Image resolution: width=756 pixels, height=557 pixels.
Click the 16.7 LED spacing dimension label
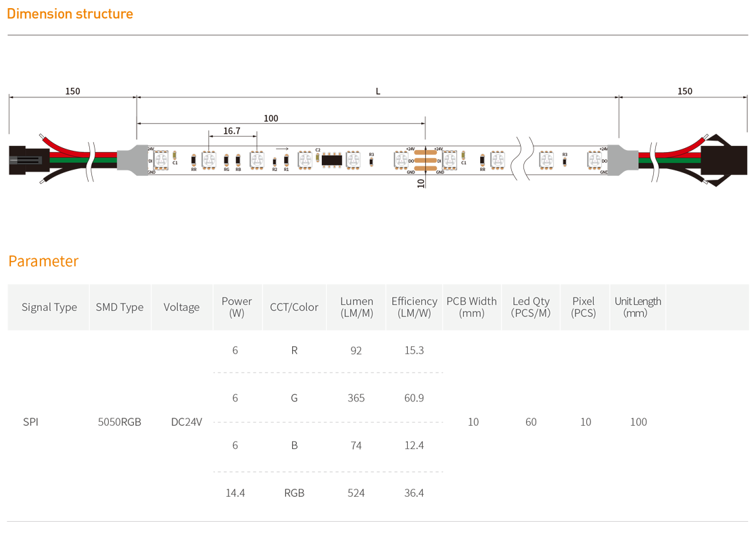click(232, 131)
